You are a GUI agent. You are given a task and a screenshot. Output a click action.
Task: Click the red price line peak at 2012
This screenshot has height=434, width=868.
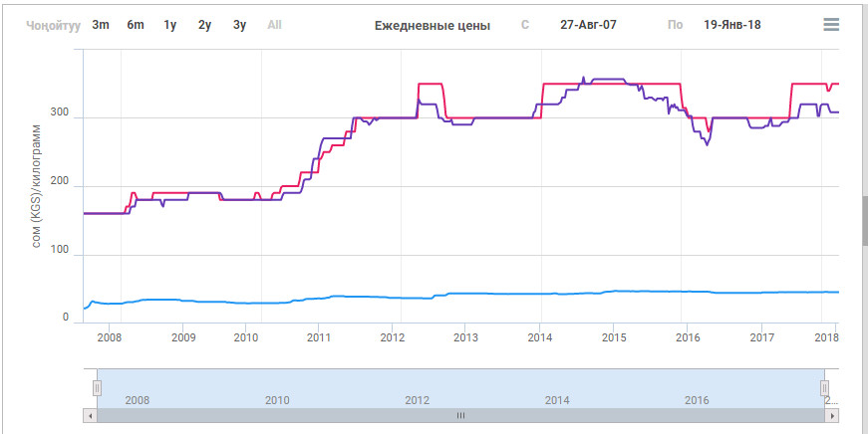point(430,85)
